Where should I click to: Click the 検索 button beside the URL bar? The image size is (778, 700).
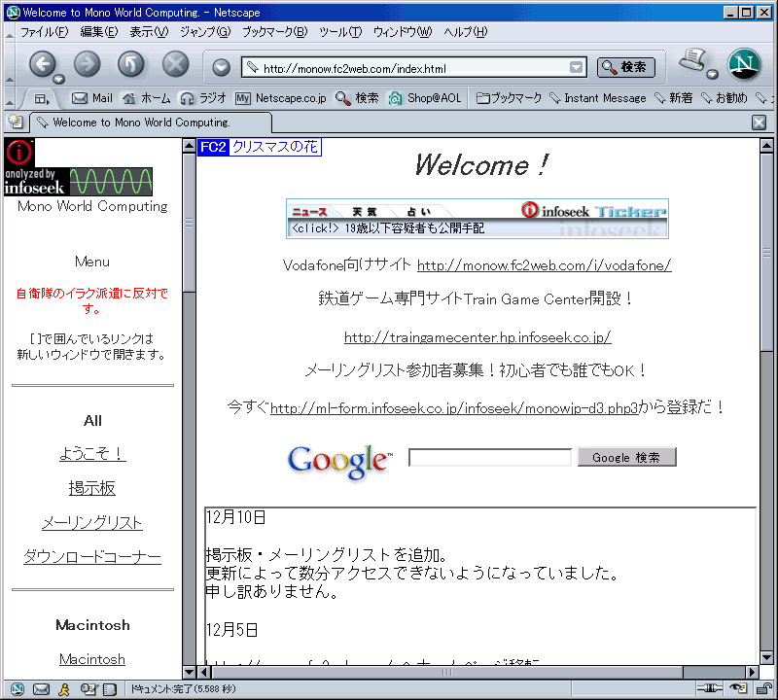point(625,67)
